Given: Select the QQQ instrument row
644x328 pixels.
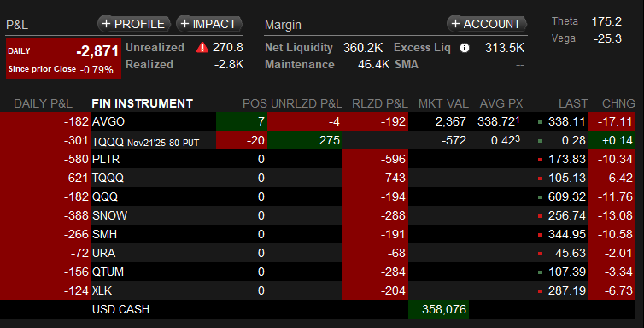Looking at the screenshot, I should coord(318,197).
